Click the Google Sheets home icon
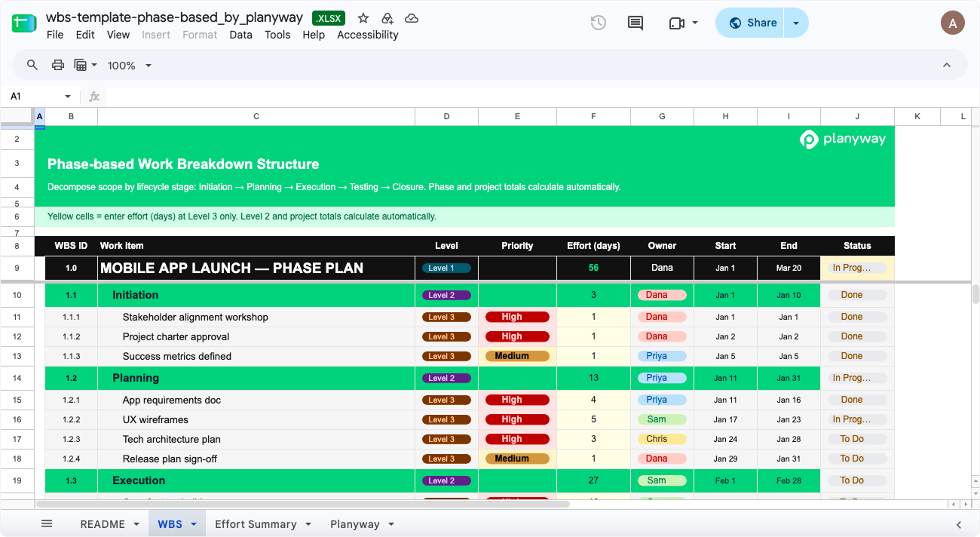The image size is (980, 537). click(24, 23)
